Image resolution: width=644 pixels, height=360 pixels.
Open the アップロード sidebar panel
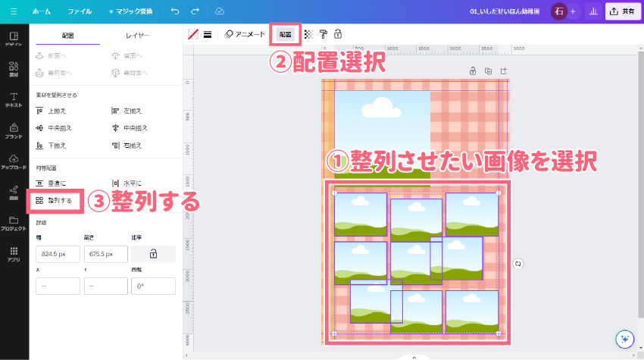click(14, 162)
